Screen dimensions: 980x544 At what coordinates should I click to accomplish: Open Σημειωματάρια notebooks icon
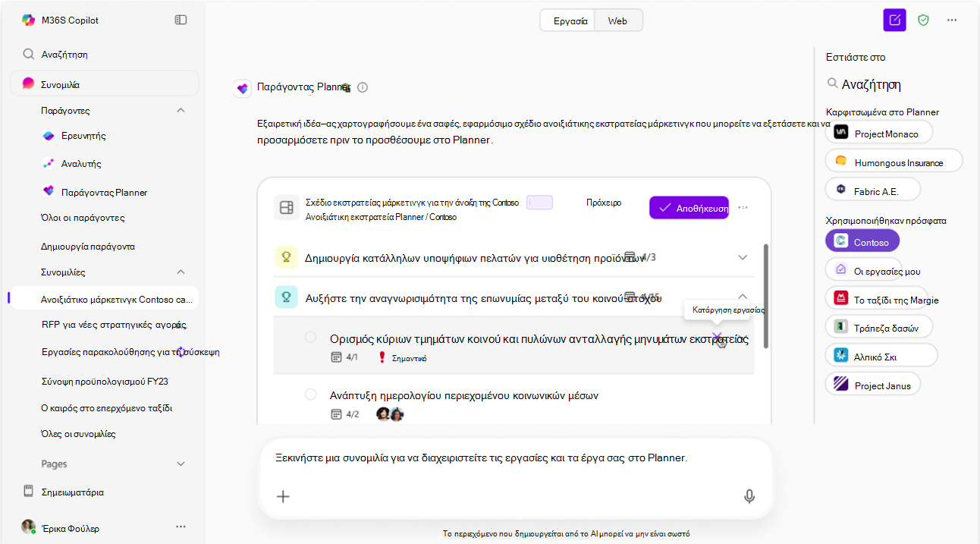coord(29,491)
